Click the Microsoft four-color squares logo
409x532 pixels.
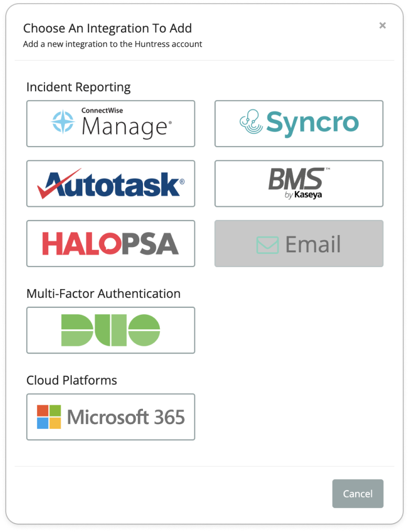[x=49, y=417]
